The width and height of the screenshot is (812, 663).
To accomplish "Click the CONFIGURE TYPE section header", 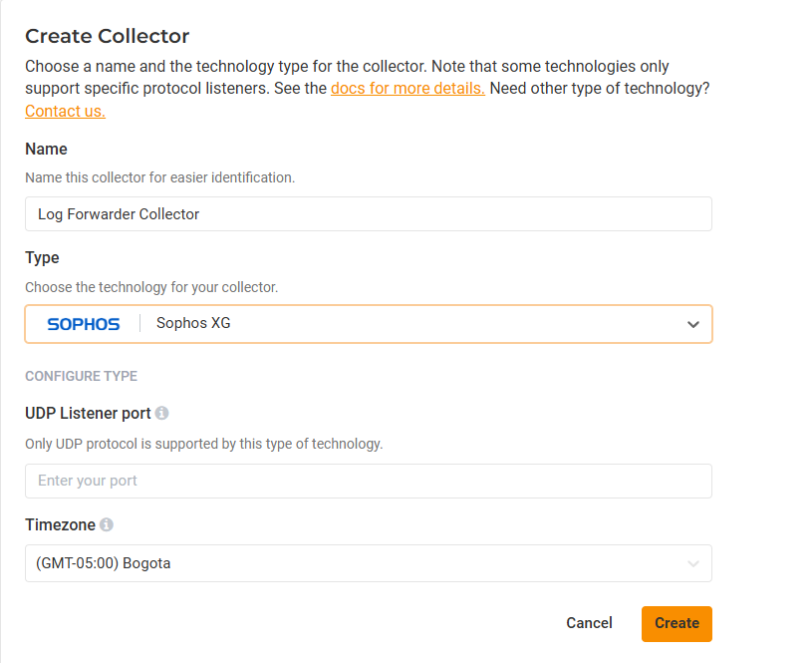I will [x=81, y=376].
